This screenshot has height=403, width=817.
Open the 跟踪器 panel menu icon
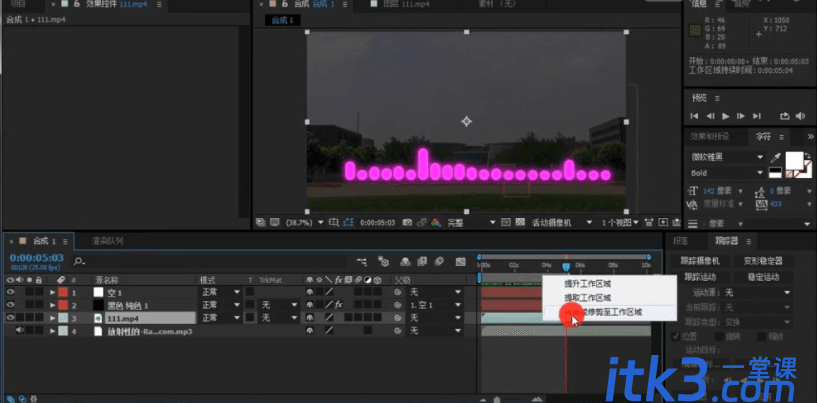(x=749, y=241)
